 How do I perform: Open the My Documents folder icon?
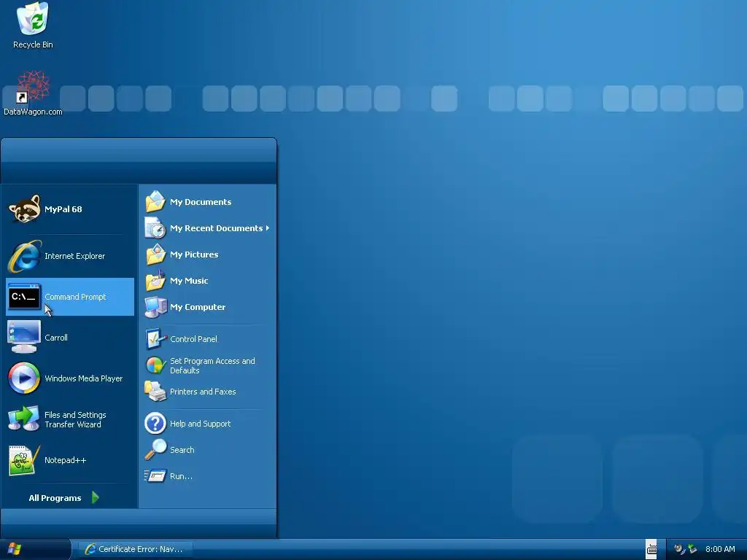pyautogui.click(x=155, y=201)
